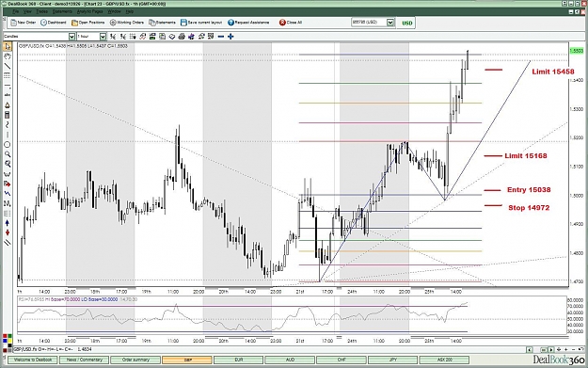The height and width of the screenshot is (368, 588).
Task: Switch to Order summary tab
Action: click(135, 360)
